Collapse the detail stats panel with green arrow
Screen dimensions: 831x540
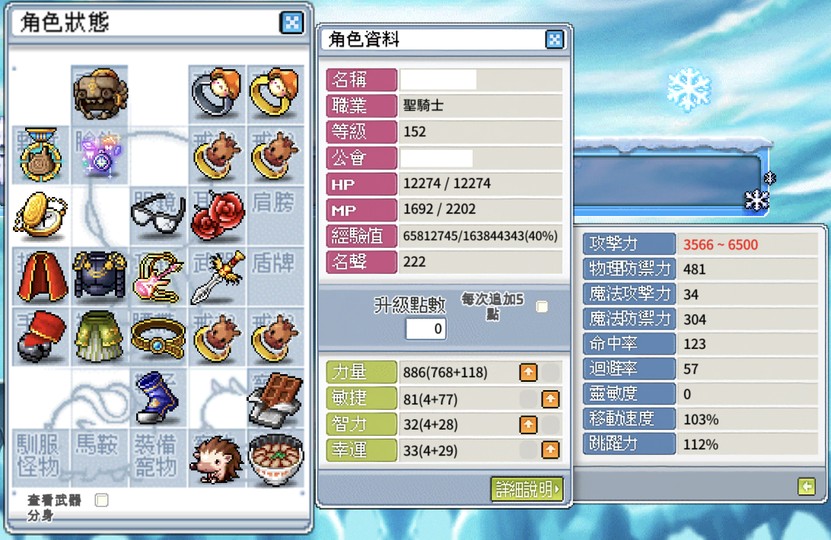pyautogui.click(x=806, y=486)
